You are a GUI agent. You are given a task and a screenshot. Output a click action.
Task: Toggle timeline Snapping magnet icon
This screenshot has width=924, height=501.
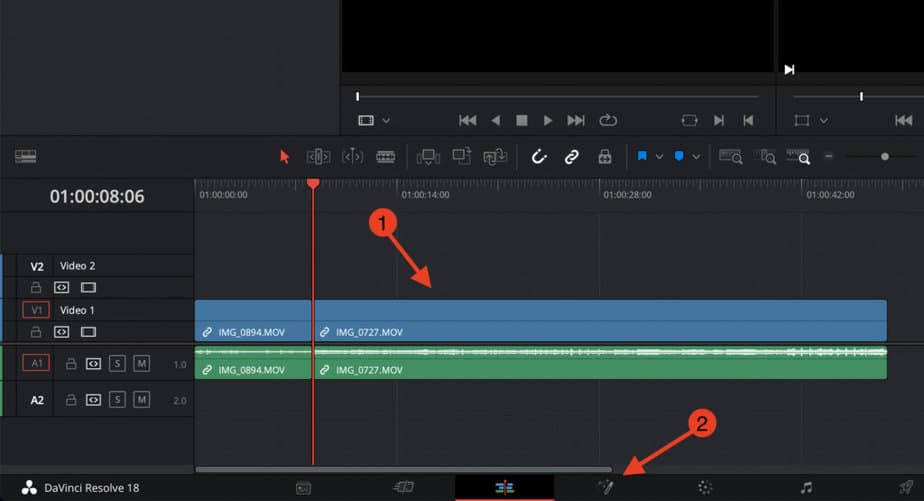coord(539,157)
